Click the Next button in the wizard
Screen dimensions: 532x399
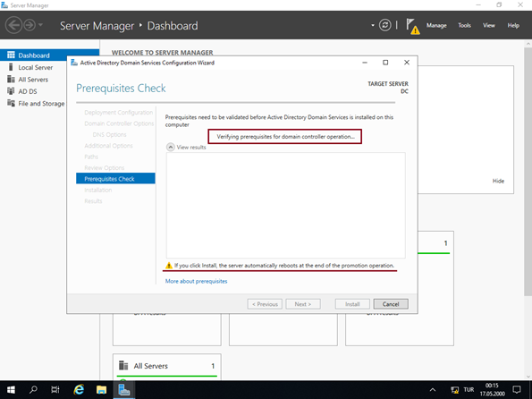coord(303,304)
